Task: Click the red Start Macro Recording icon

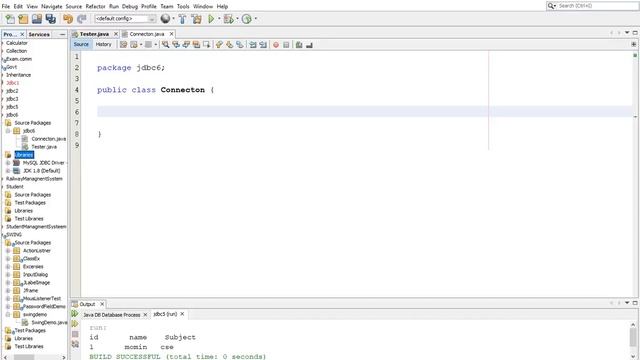Action: 276,45
